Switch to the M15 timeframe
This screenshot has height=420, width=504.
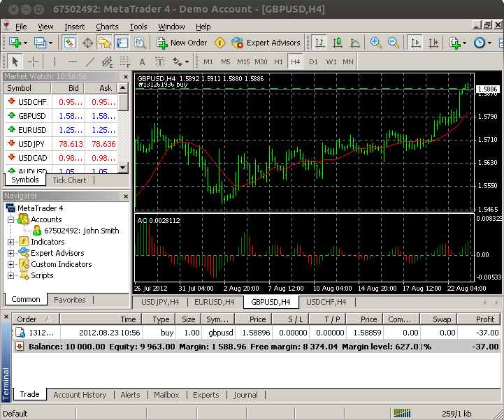[243, 61]
